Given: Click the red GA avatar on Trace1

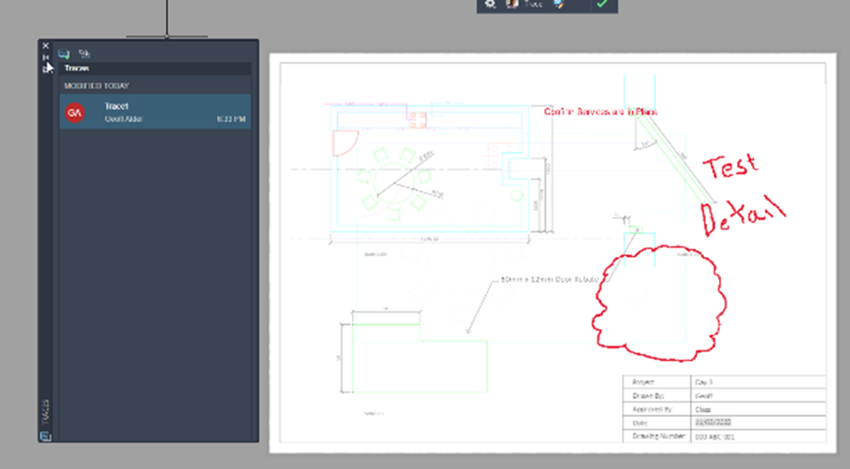Looking at the screenshot, I should coord(75,112).
